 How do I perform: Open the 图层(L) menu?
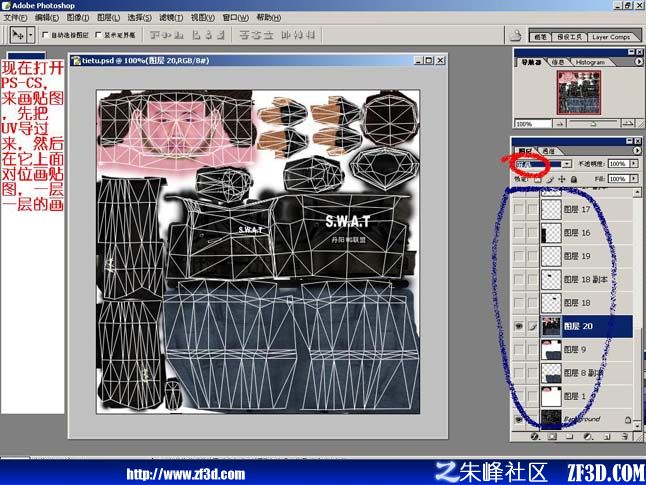click(x=108, y=18)
